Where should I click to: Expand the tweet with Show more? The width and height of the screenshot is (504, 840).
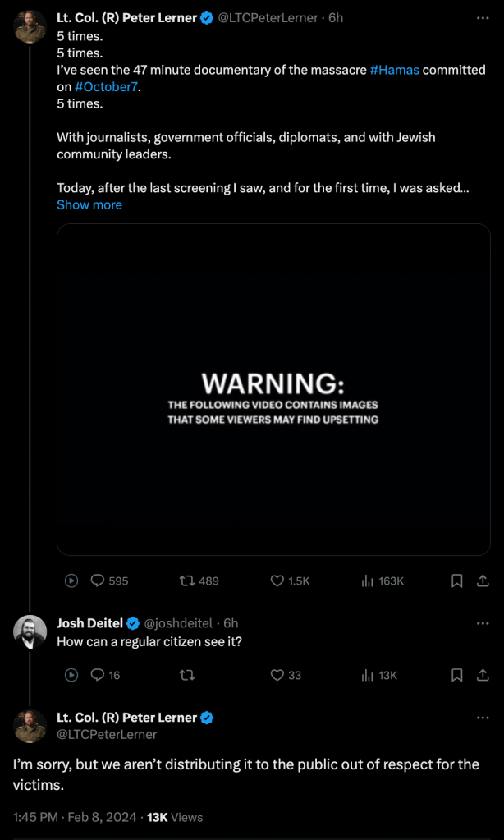89,204
